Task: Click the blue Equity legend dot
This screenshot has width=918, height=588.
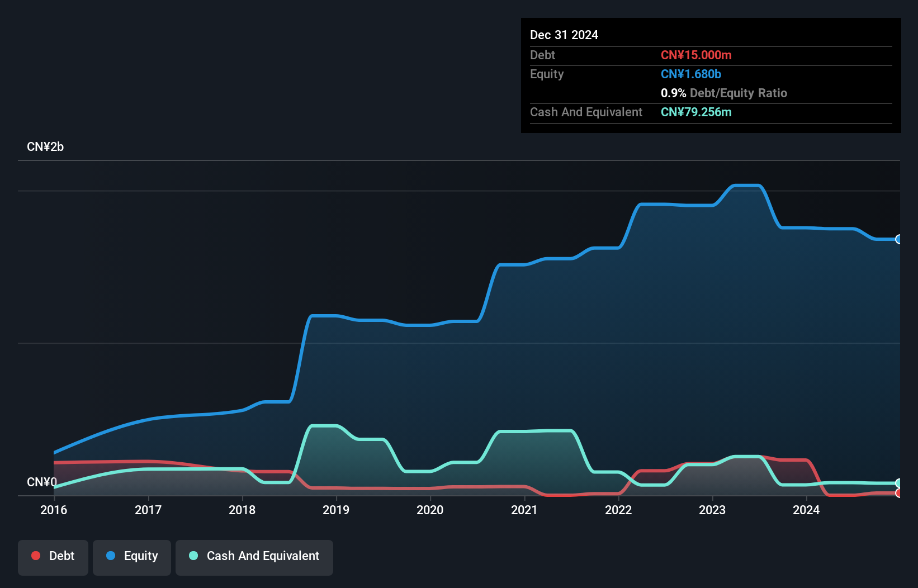Action: tap(111, 556)
